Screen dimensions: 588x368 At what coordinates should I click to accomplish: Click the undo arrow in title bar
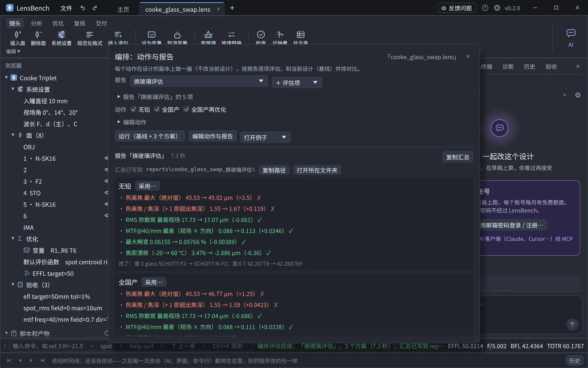[83, 8]
